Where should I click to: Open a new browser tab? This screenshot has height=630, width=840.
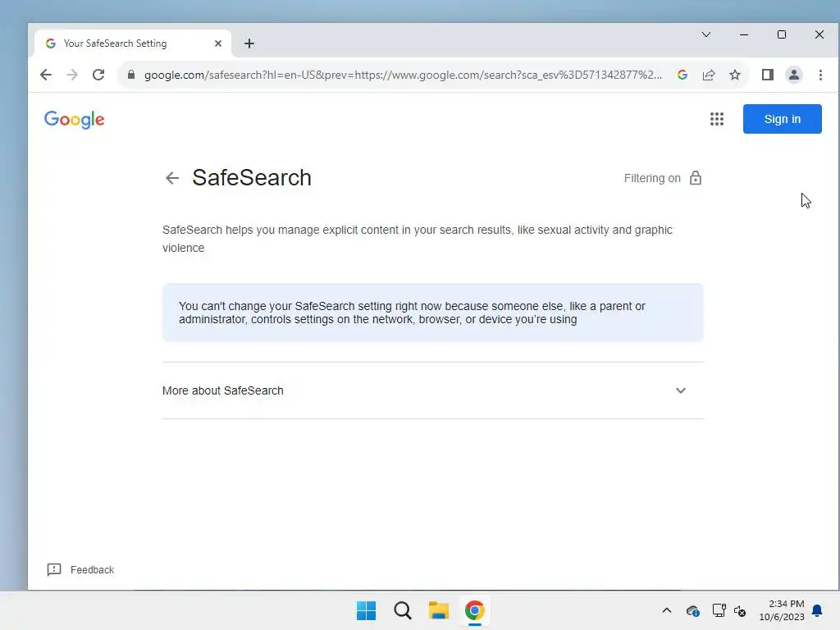(x=249, y=43)
